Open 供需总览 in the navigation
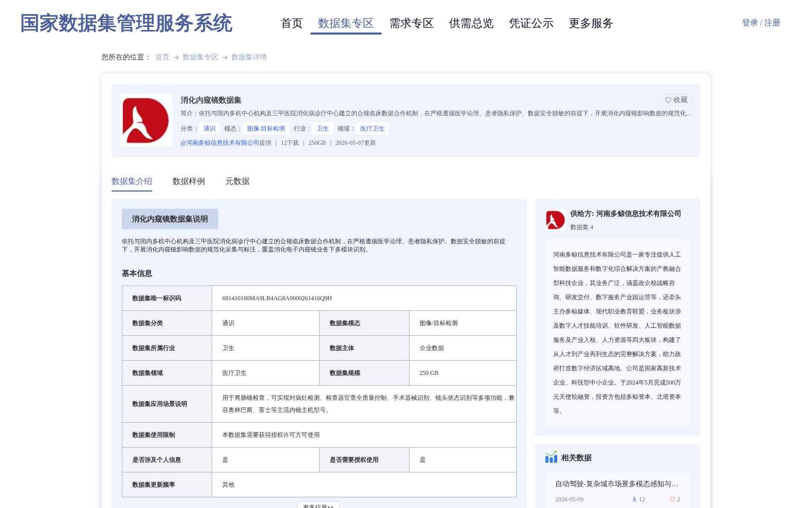Screen dimensions: 812x508 click(x=471, y=23)
